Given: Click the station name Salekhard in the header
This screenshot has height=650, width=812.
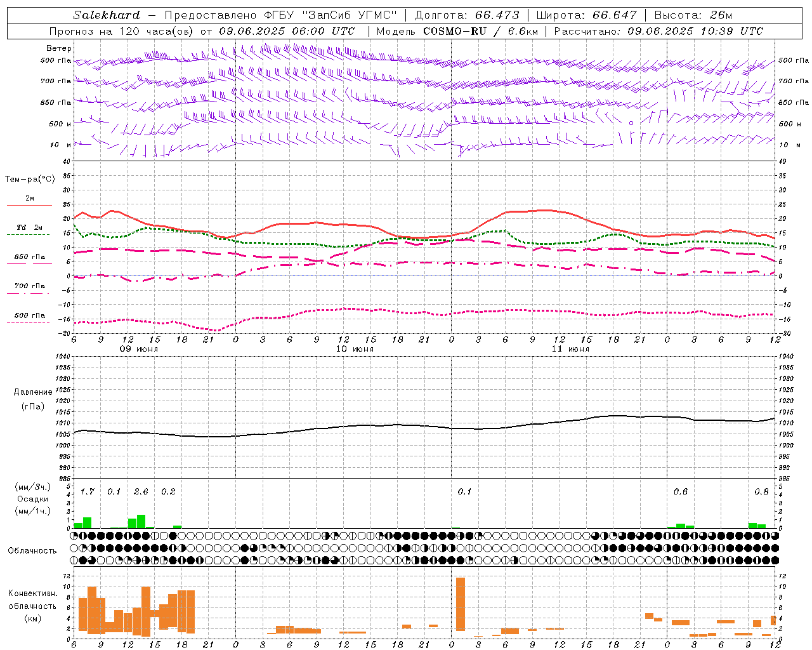Looking at the screenshot, I should coord(107,15).
